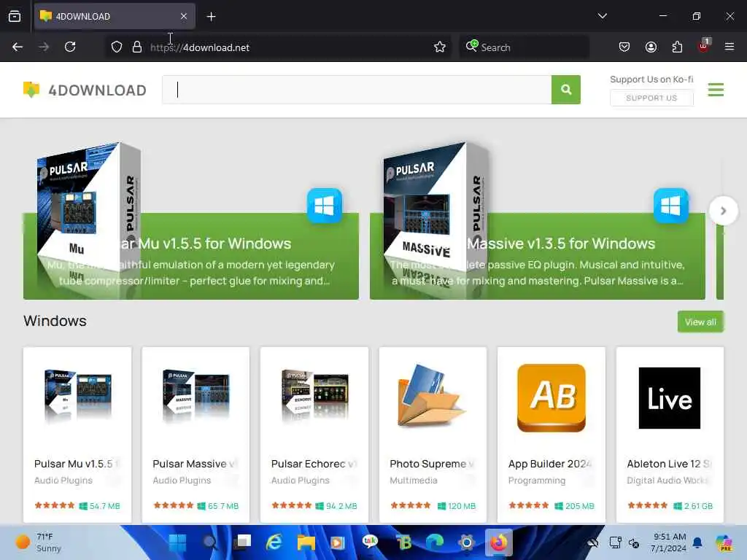
Task: Click Windows icon on Pulsar Massive banner
Action: [671, 206]
